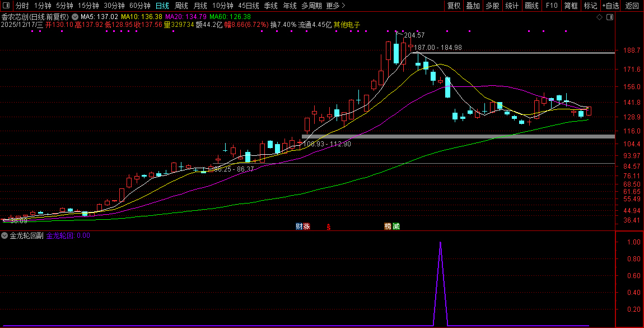The width and height of the screenshot is (644, 328).
Task: Toggle the right sidebar panel icon
Action: coord(610,17)
